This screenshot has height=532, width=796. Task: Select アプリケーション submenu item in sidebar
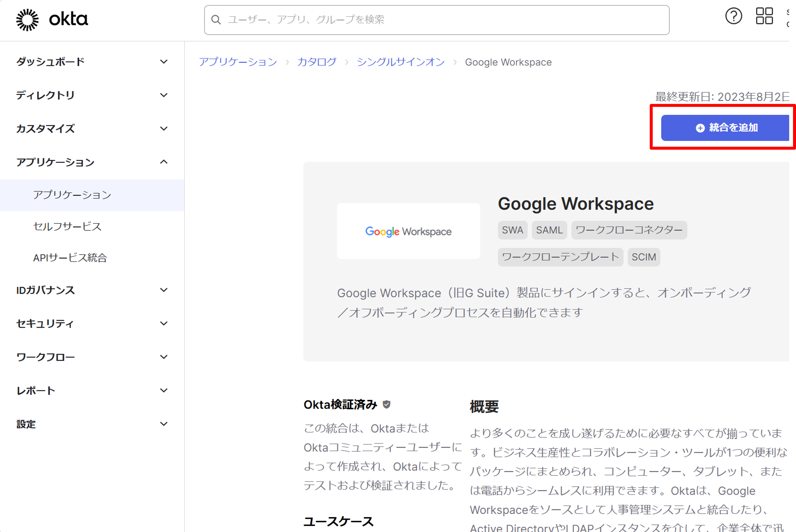coord(92,195)
